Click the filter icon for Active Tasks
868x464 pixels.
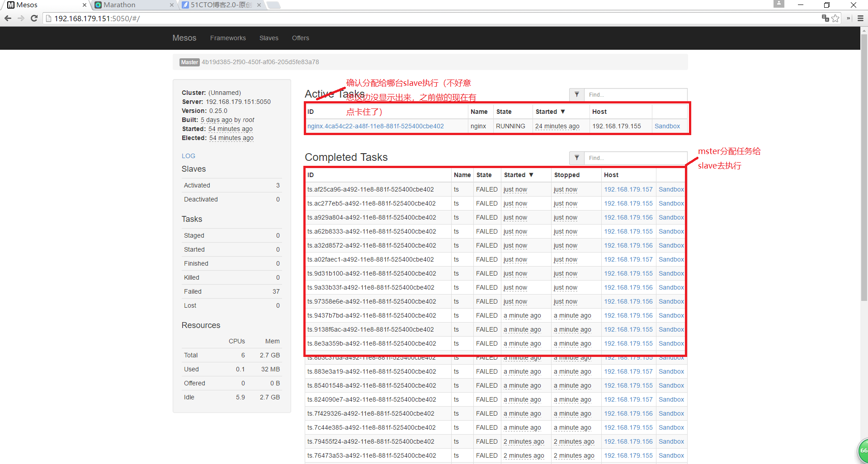(577, 94)
